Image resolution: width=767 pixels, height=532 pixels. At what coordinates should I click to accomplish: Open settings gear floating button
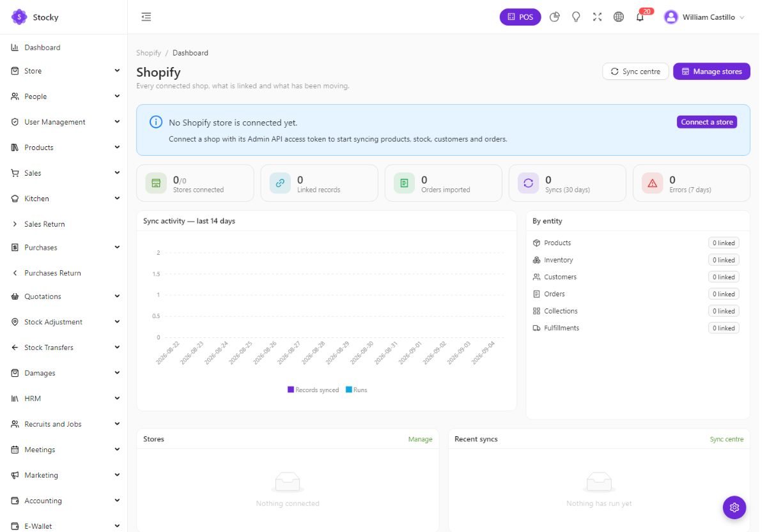click(734, 507)
